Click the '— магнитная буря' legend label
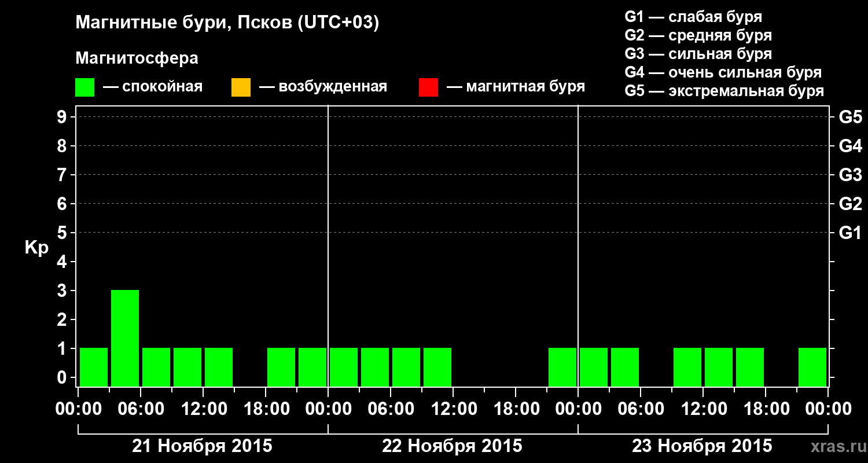This screenshot has height=463, width=868. (x=516, y=87)
